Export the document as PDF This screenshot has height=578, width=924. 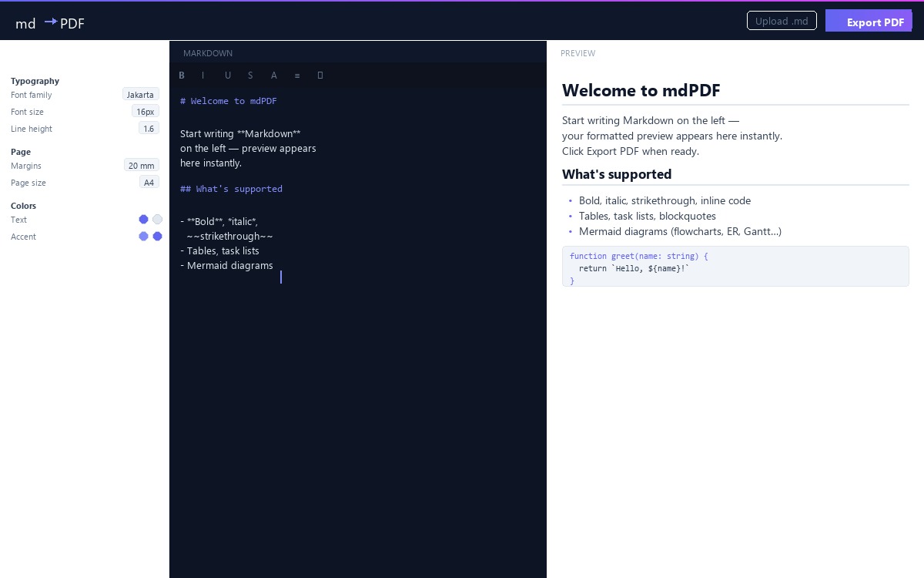click(869, 22)
